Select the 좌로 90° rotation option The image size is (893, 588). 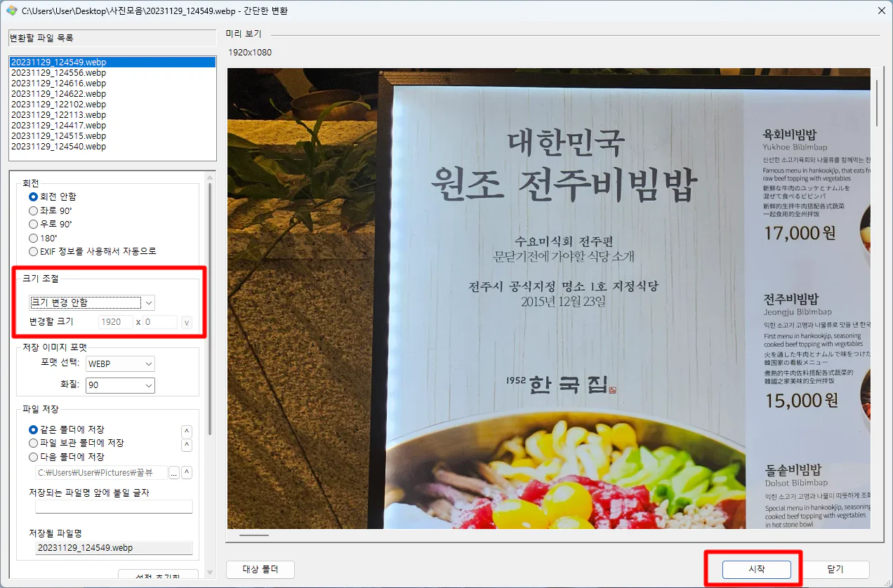(51, 211)
